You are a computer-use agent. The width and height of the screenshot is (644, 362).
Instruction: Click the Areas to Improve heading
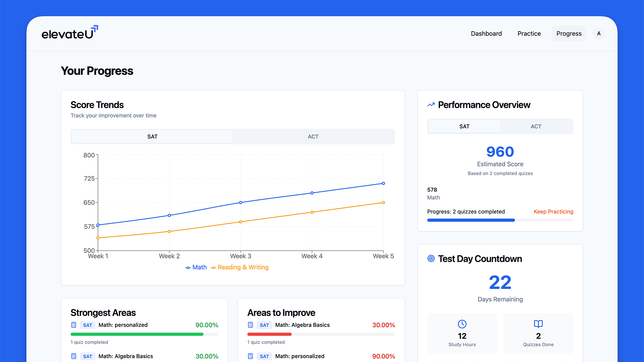pyautogui.click(x=281, y=313)
